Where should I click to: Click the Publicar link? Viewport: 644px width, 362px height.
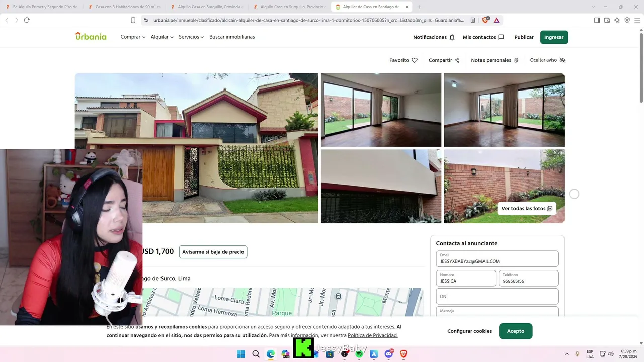coord(524,37)
